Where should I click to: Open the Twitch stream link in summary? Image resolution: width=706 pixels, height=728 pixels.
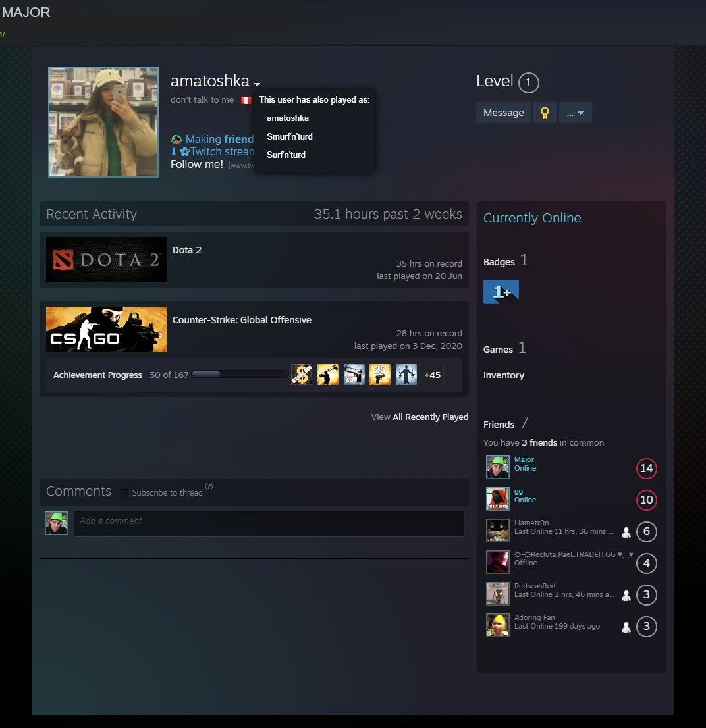pyautogui.click(x=222, y=151)
